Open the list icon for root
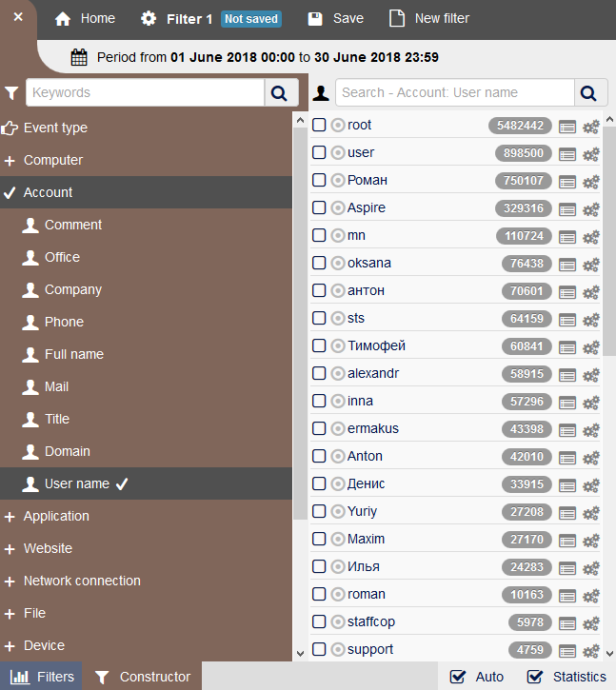Screen dimensions: 616x690 (567, 127)
